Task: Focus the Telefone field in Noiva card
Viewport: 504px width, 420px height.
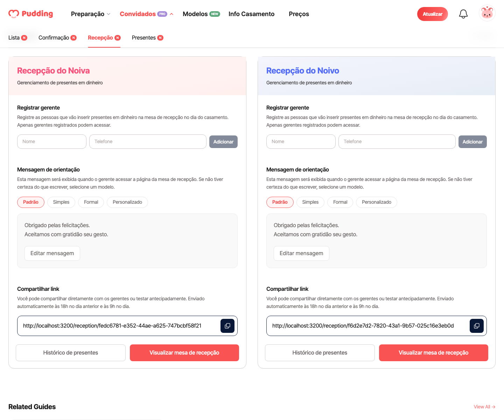Action: click(x=148, y=141)
